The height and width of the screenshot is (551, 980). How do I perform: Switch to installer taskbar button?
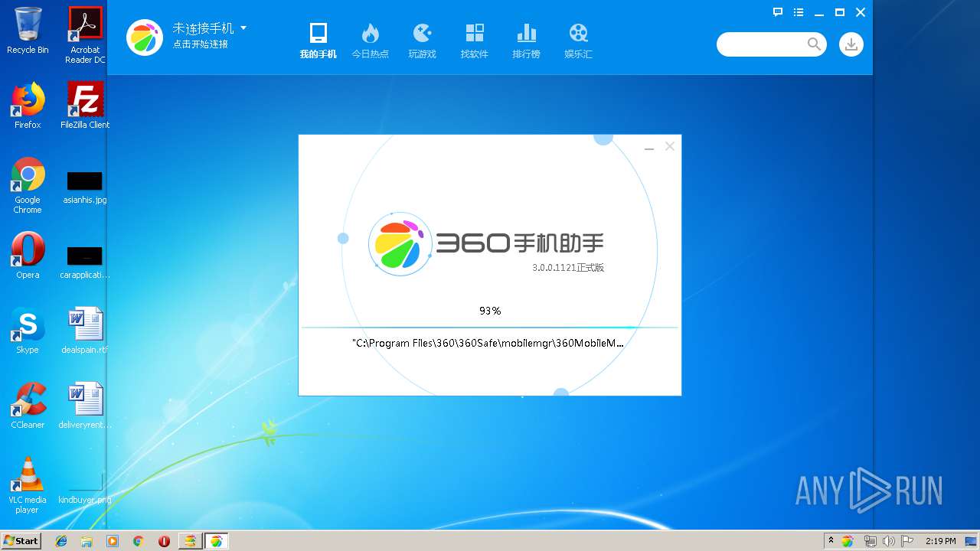click(190, 541)
